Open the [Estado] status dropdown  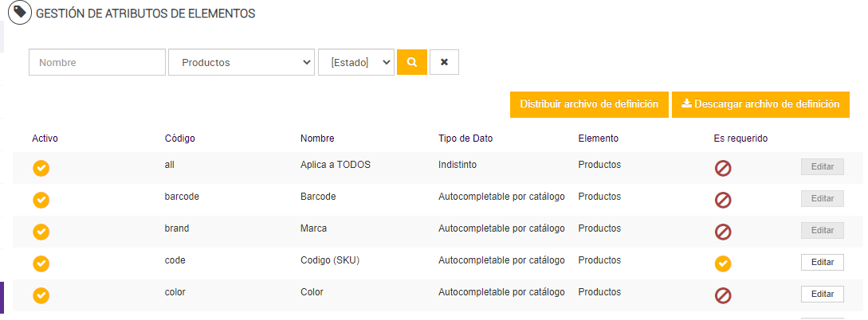click(356, 62)
